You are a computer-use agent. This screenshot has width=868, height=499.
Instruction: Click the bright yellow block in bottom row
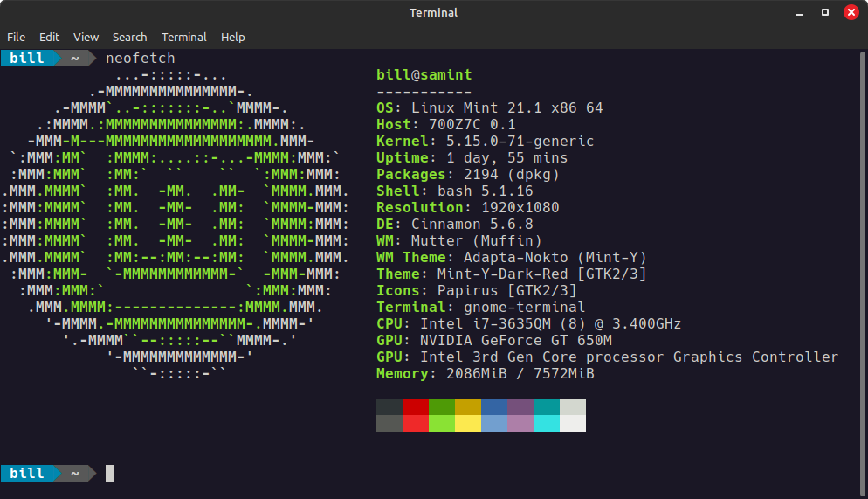(468, 423)
